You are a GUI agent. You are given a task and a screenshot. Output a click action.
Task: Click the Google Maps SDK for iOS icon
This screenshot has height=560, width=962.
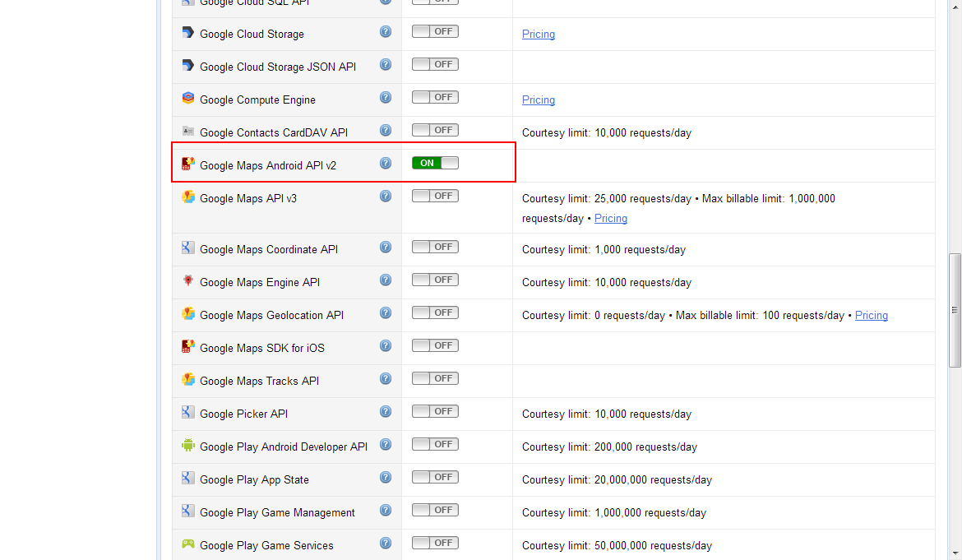click(x=187, y=346)
